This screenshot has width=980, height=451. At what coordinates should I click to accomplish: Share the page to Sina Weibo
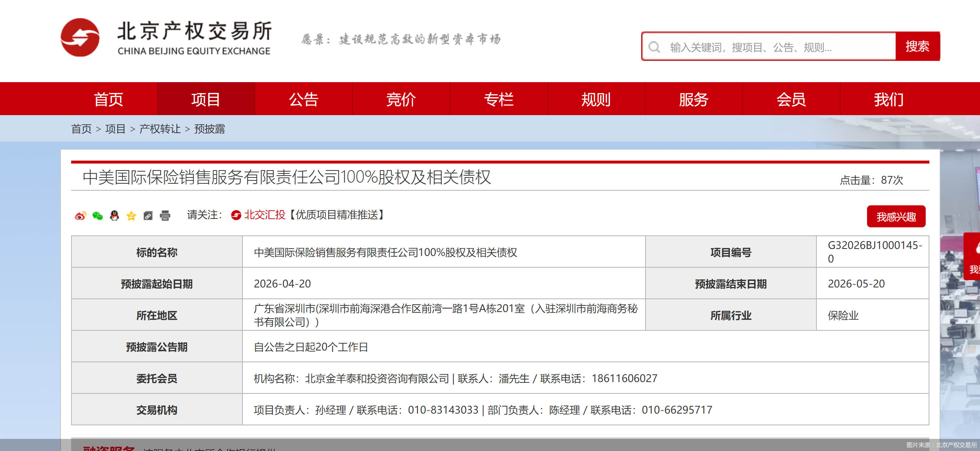tap(80, 216)
